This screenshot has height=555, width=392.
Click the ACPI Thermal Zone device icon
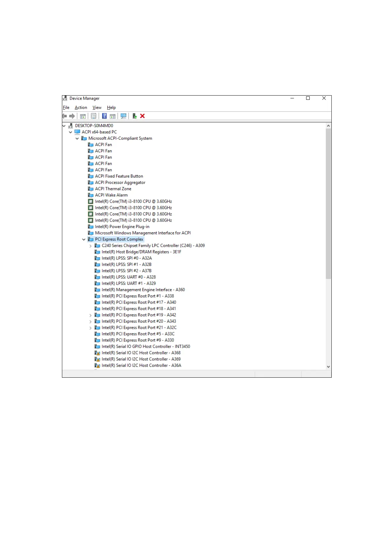(91, 189)
